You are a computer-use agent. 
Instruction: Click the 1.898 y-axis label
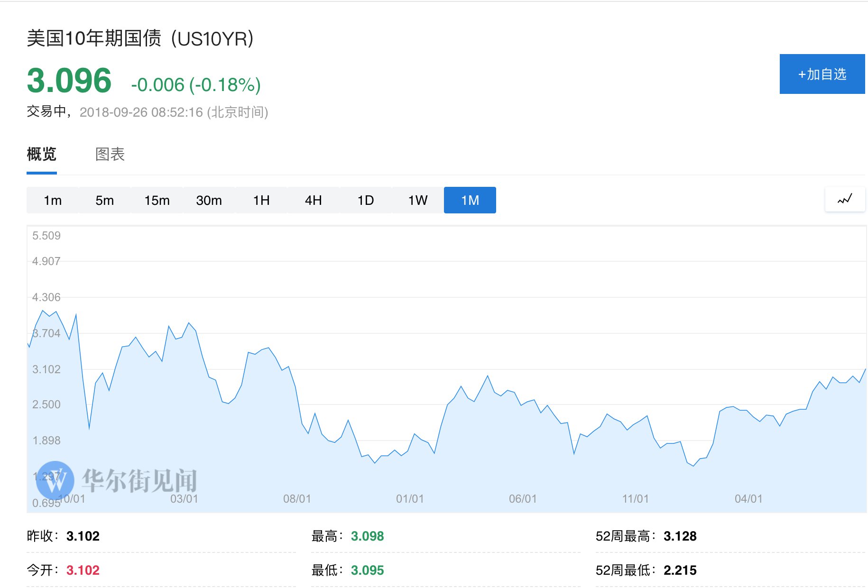[46, 441]
